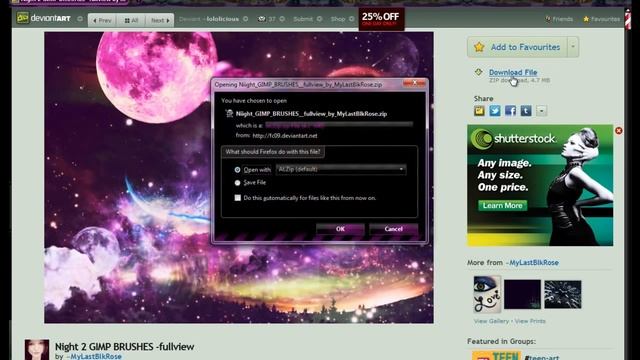Viewport: 640px width, 360px height.
Task: Click the 25% OFF promo banner
Action: 381,19
